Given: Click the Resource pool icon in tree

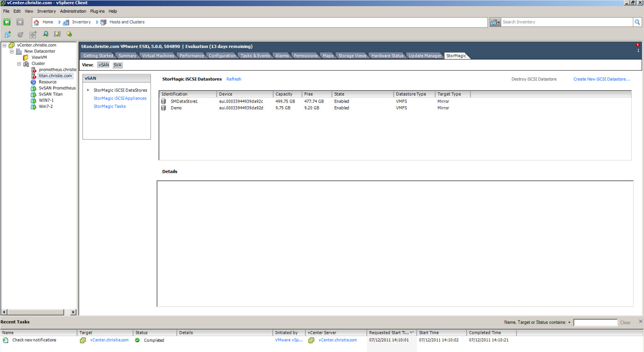Looking at the screenshot, I should coord(34,82).
